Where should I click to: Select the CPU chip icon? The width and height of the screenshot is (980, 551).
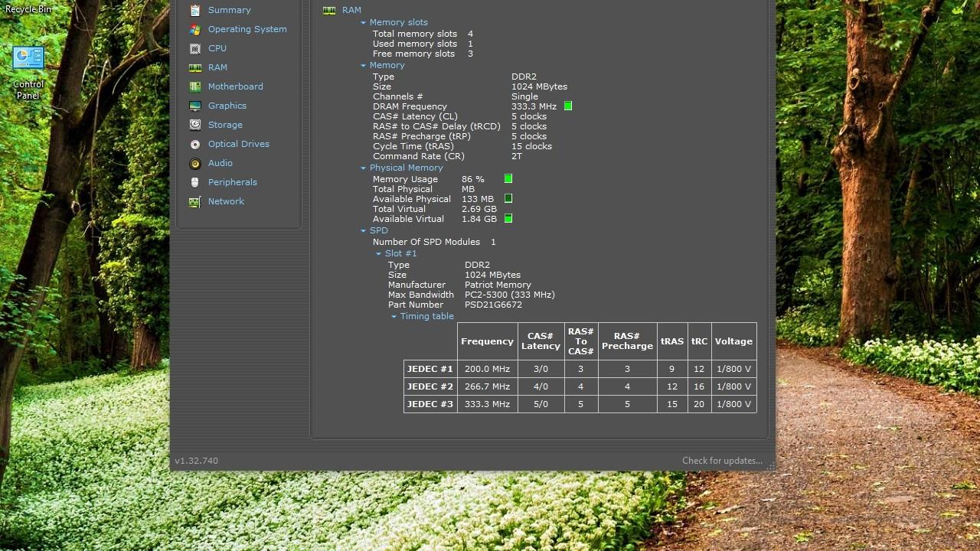195,48
